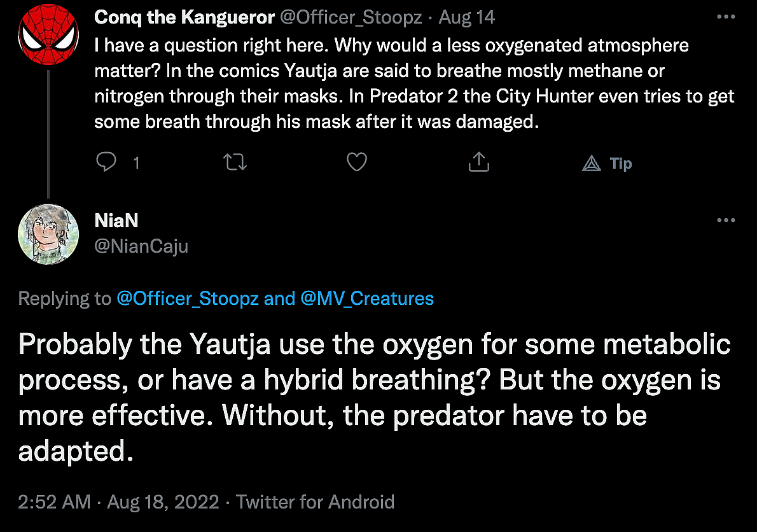Toggle the retweet arrows icon
This screenshot has height=532, width=757.
[x=236, y=163]
